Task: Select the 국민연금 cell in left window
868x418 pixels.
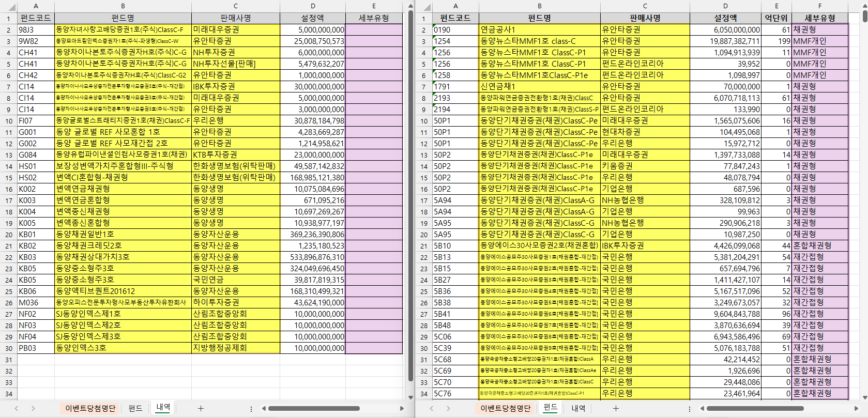Action: coord(236,280)
